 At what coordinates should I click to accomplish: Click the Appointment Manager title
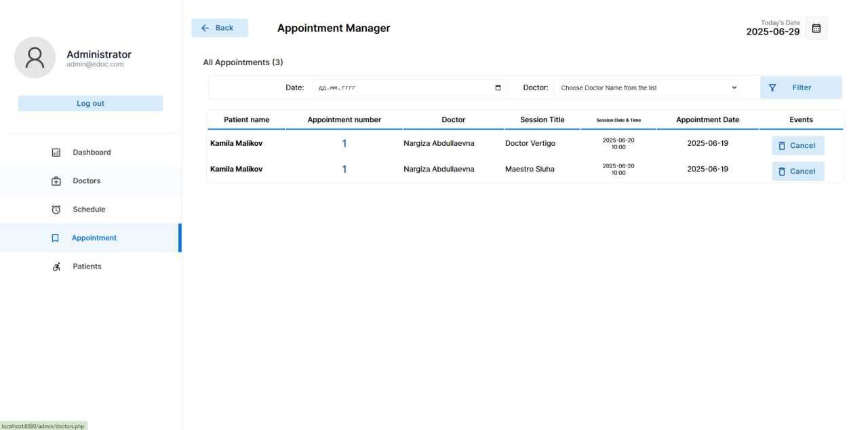(334, 28)
